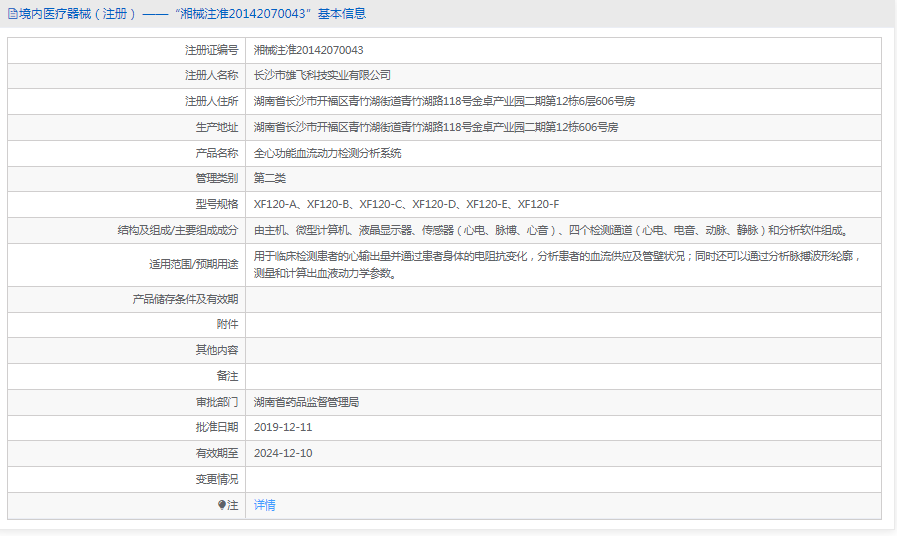The height and width of the screenshot is (536, 897).
Task: Click approval department 湖南省药品监督管理局
Action: pyautogui.click(x=306, y=402)
